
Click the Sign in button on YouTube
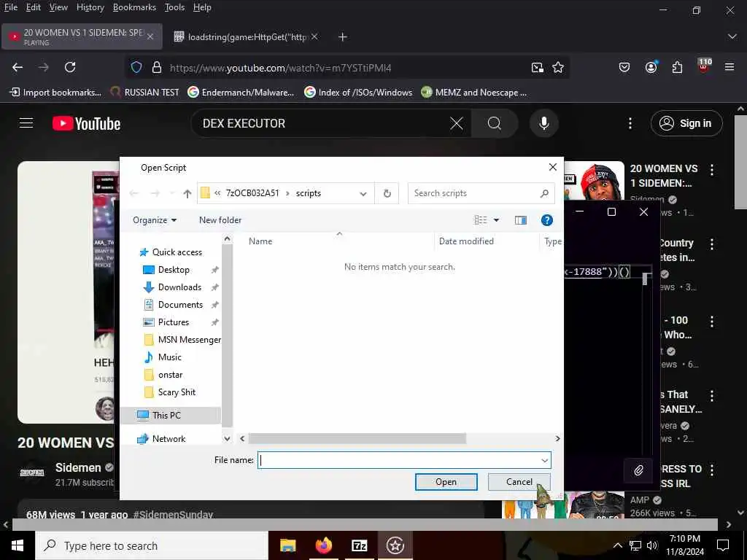[686, 123]
